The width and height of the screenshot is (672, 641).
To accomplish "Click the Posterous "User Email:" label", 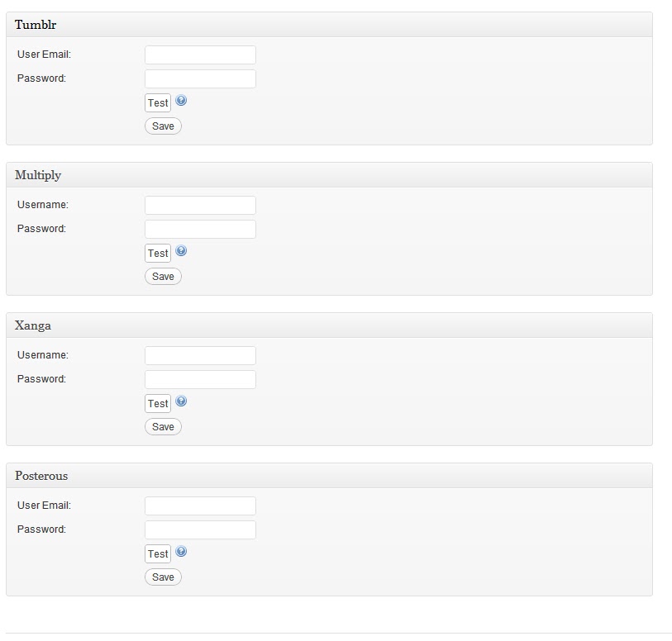I will click(44, 506).
